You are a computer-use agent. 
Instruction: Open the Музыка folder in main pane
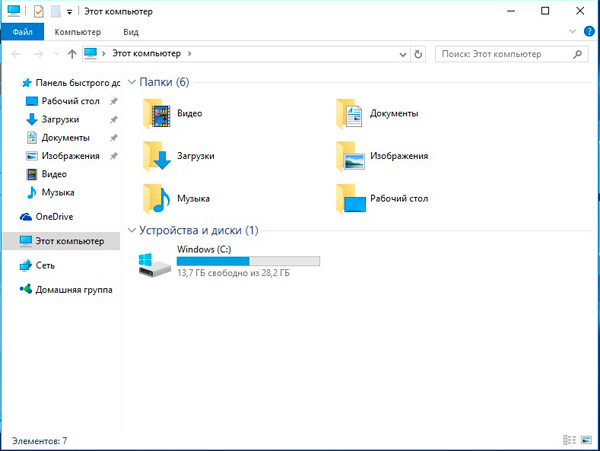coord(157,198)
